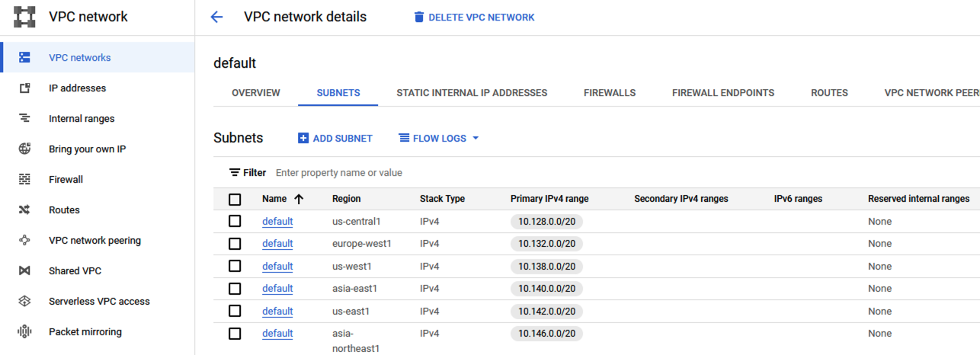Viewport: 980px width, 355px height.
Task: Click the europe-west1 region cell
Action: [362, 244]
